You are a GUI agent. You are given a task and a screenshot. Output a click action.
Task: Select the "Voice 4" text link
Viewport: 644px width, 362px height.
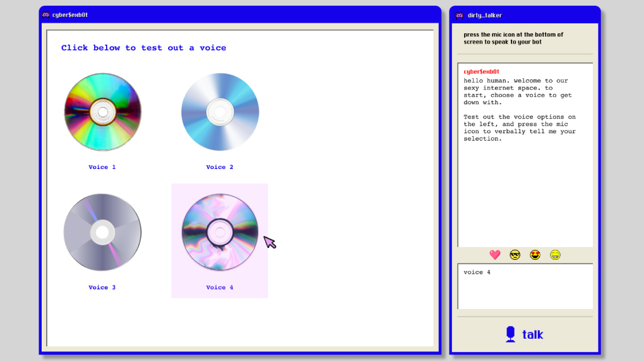tap(220, 288)
